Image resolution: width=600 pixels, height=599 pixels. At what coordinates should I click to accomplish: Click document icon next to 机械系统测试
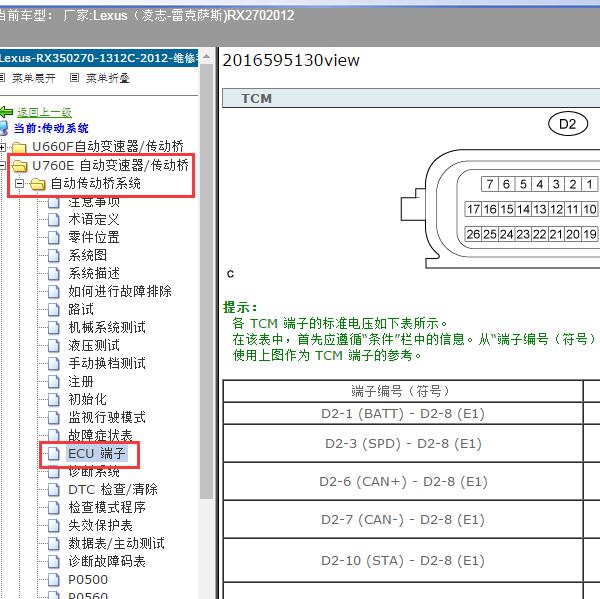click(x=54, y=328)
